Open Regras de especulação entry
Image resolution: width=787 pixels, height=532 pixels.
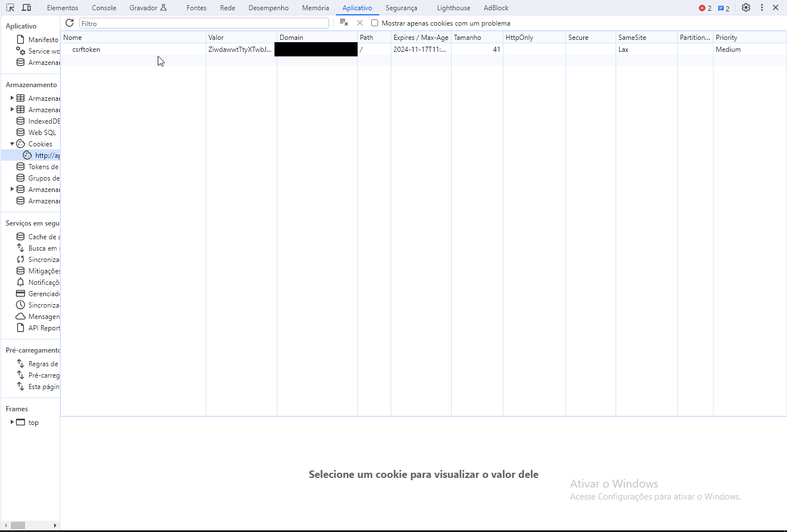38,363
